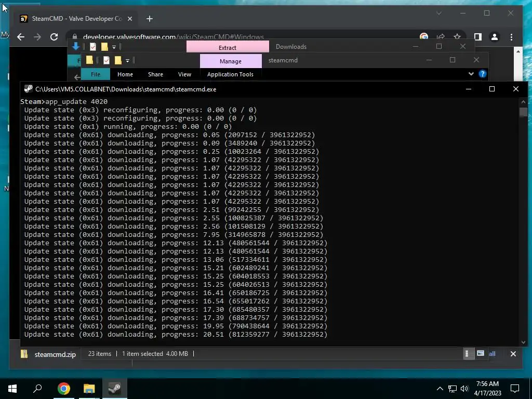Open the Chrome tab search chevron
532x399 pixels.
tap(438, 13)
